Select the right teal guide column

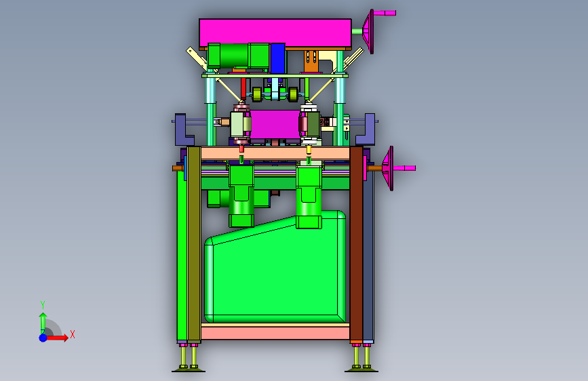(340, 98)
